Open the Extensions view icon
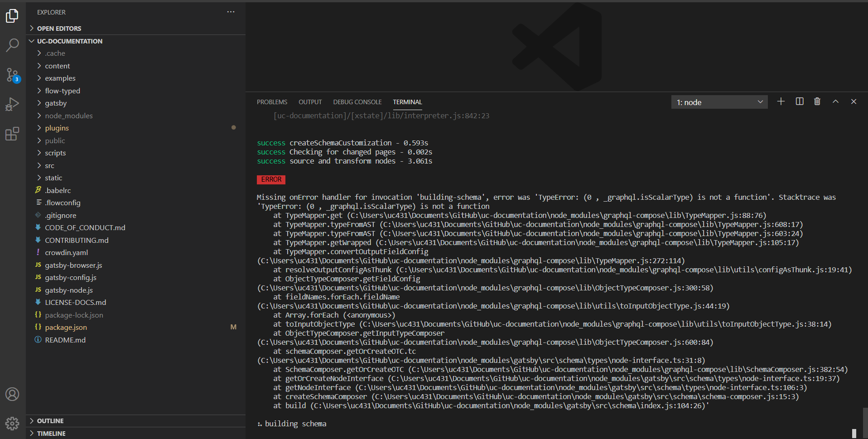This screenshot has width=868, height=439. [12, 134]
